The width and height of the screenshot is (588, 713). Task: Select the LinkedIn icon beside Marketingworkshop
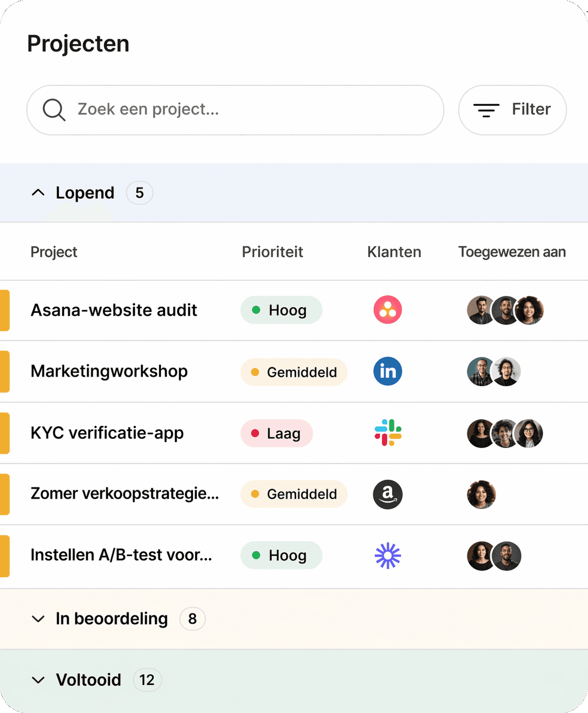coord(388,371)
